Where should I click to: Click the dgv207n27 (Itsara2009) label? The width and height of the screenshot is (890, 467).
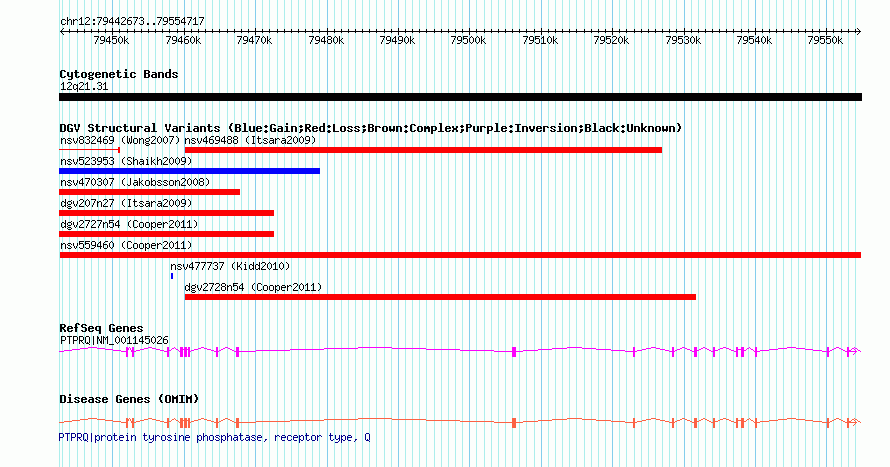click(127, 203)
